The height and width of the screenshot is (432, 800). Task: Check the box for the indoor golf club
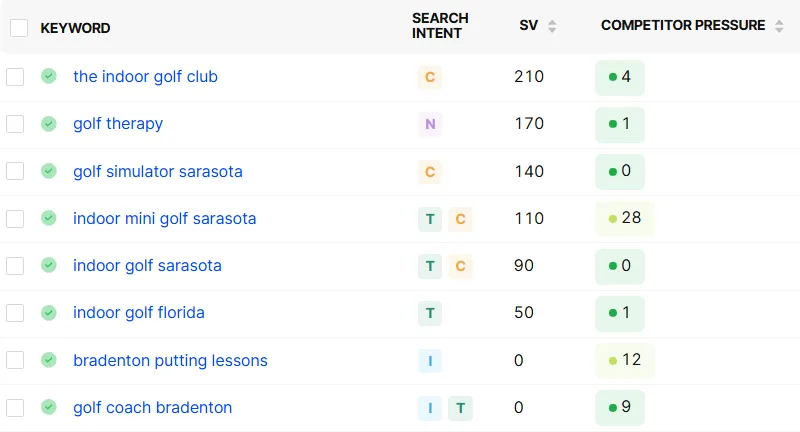(15, 77)
